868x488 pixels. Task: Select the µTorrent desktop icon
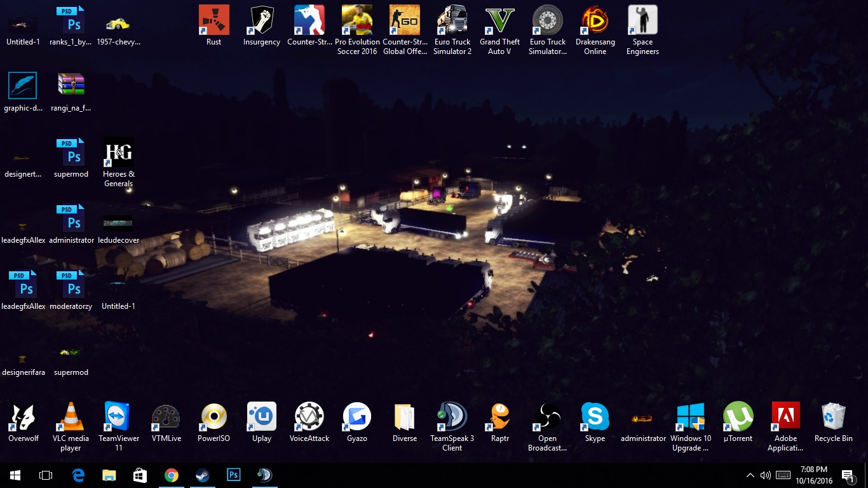tap(738, 417)
